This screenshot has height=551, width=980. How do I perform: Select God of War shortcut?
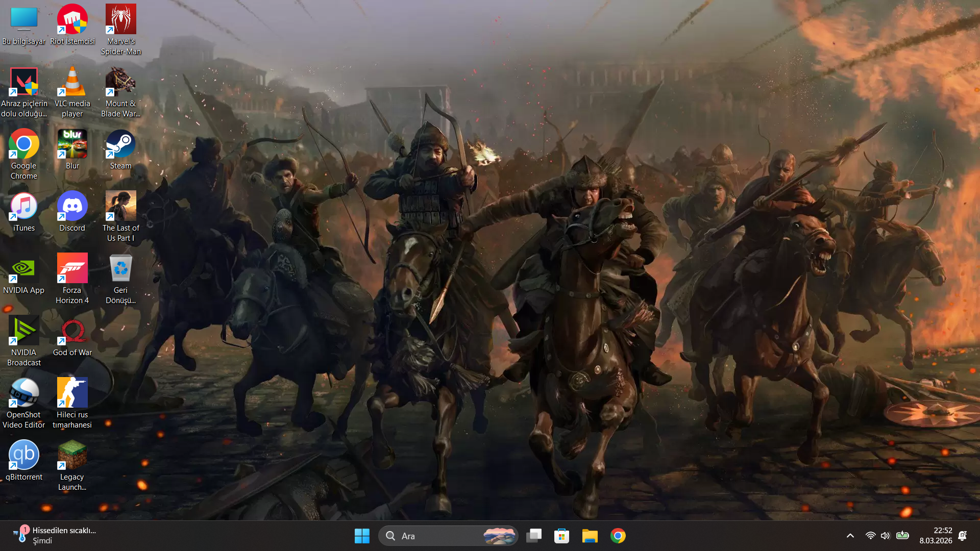coord(72,336)
